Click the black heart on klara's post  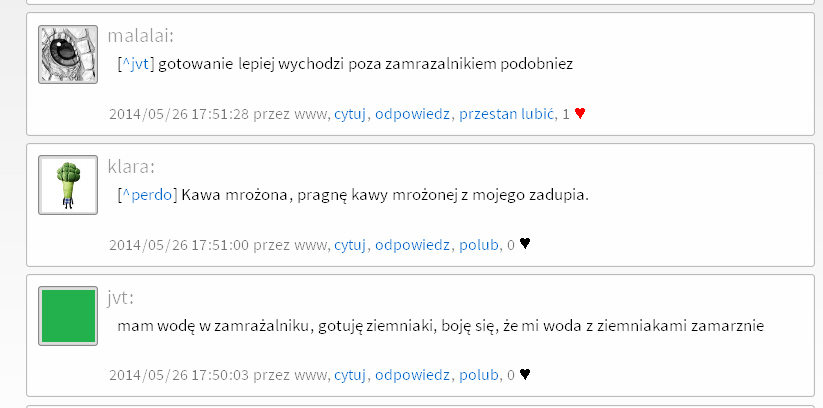coord(525,244)
